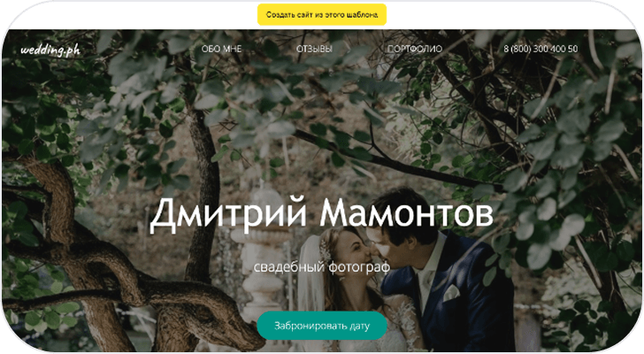Viewport: 644px width, 354px height.
Task: Click the teal 'Забронировать дату' button
Action: click(322, 326)
